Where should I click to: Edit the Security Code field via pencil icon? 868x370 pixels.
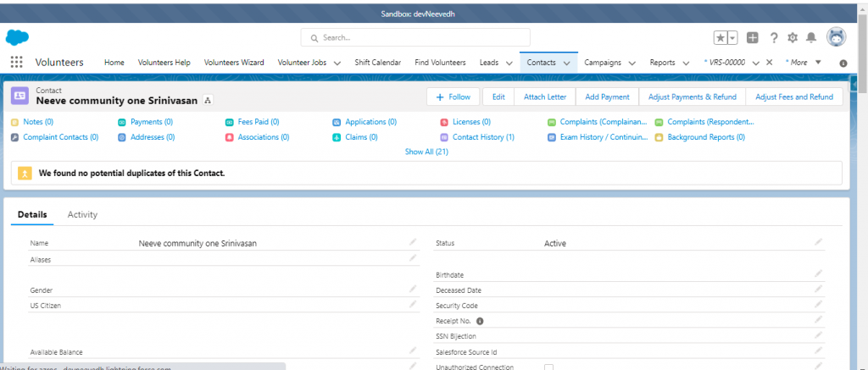point(818,304)
